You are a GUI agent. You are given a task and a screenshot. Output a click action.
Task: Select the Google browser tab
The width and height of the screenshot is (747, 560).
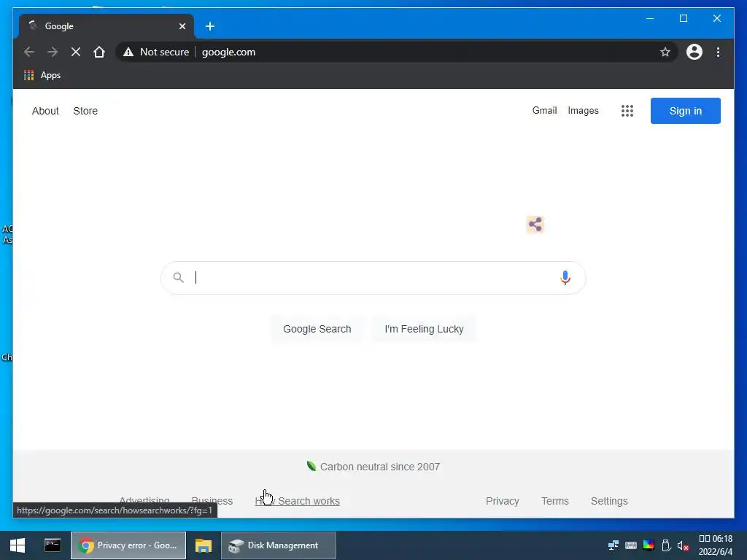pos(107,26)
